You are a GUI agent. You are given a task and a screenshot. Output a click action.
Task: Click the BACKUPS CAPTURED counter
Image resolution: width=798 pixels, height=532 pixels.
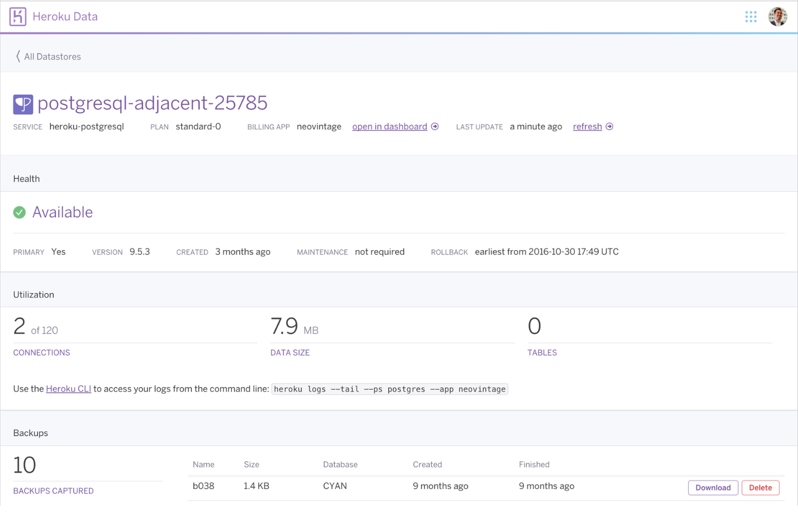53,490
